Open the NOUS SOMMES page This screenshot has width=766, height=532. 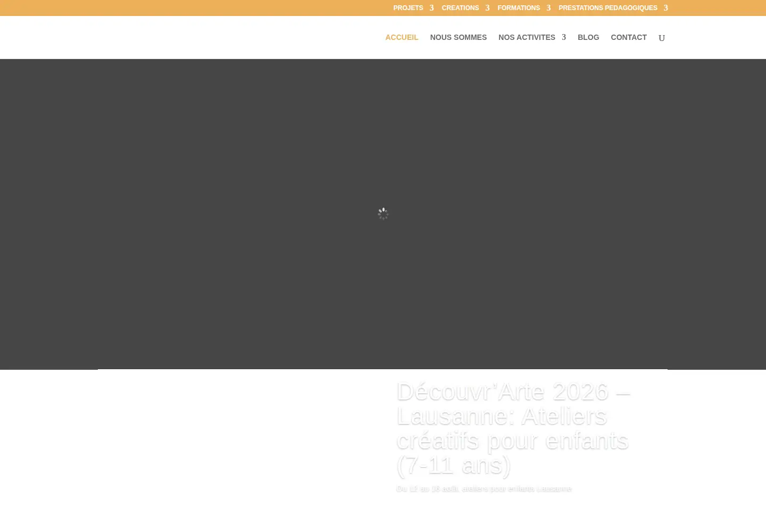pyautogui.click(x=459, y=37)
